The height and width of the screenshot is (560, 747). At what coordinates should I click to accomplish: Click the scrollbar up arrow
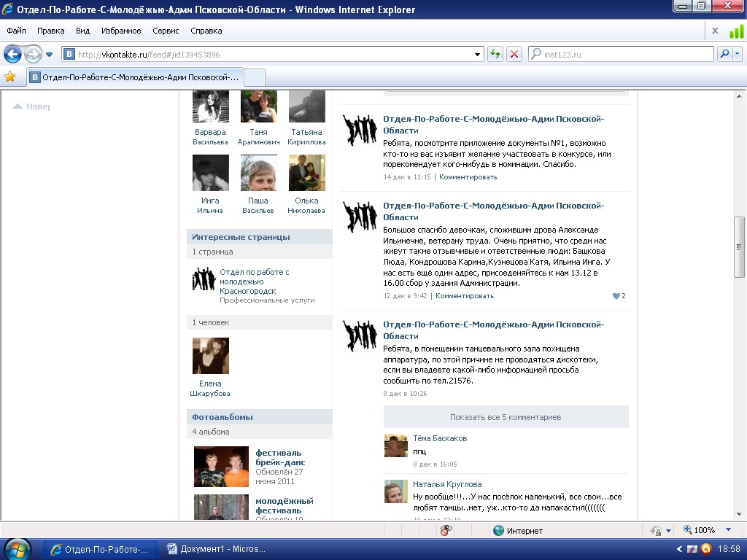[x=739, y=96]
